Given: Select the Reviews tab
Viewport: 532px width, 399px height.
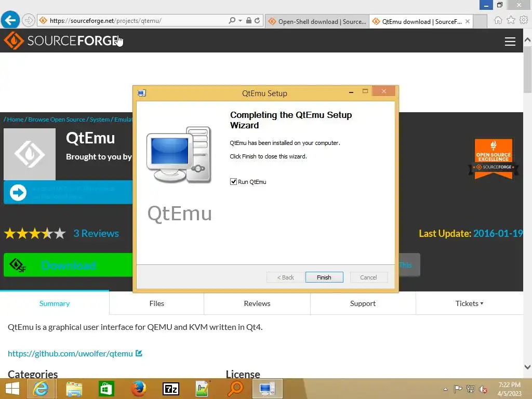Looking at the screenshot, I should [x=257, y=303].
